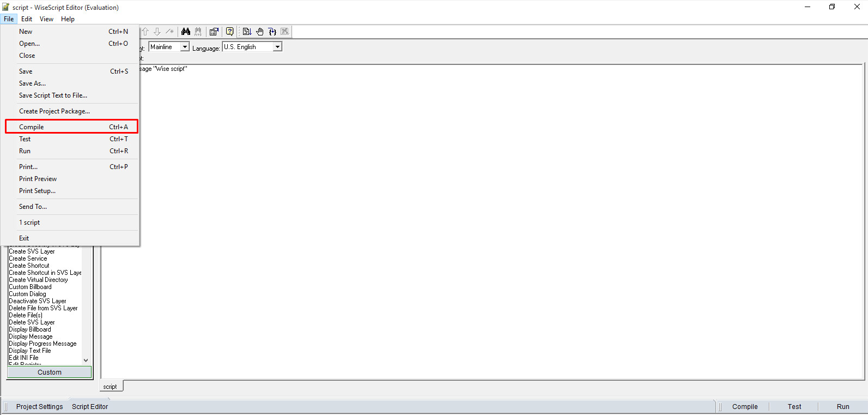Open the Mainline event dropdown
The image size is (868, 415).
(x=185, y=47)
